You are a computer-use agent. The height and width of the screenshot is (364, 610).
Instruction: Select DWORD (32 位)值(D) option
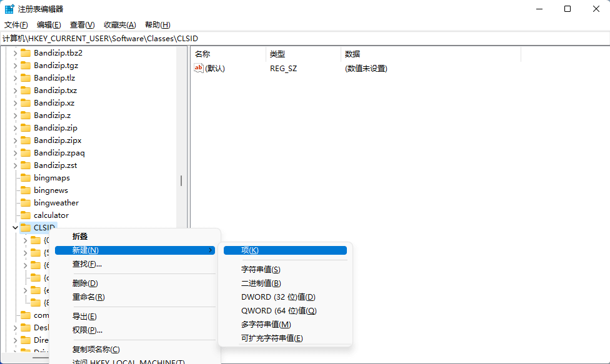(x=278, y=297)
